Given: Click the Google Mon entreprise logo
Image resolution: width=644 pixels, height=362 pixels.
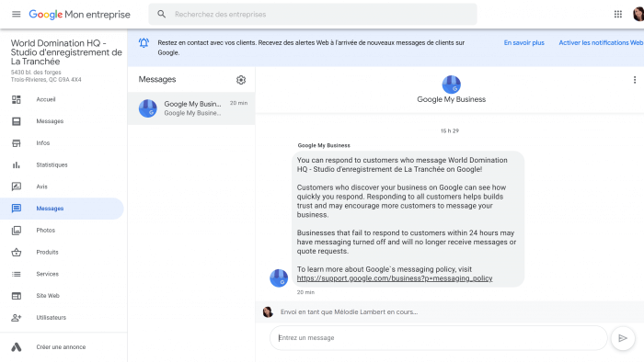Looking at the screenshot, I should 79,15.
